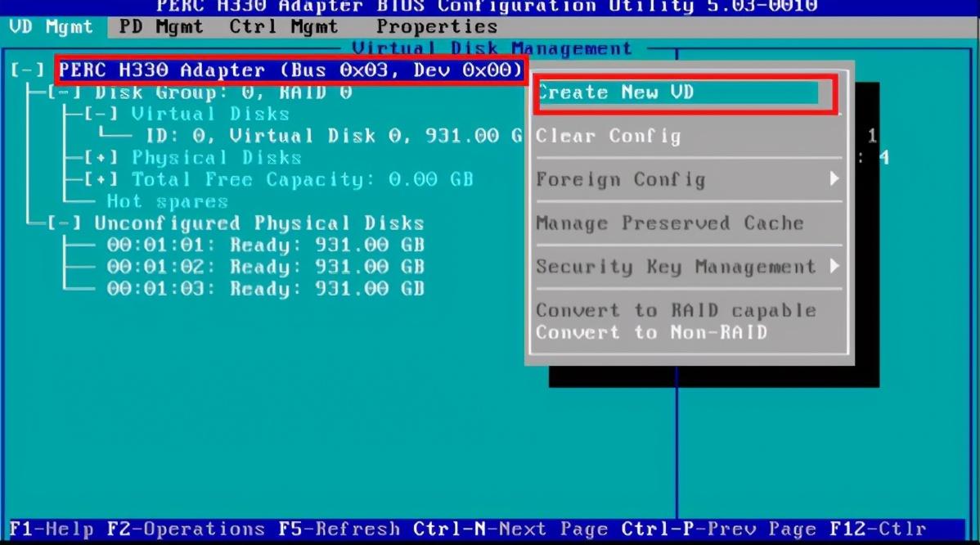Open Security Key Management submenu
Image resolution: width=980 pixels, height=545 pixels.
(x=676, y=267)
